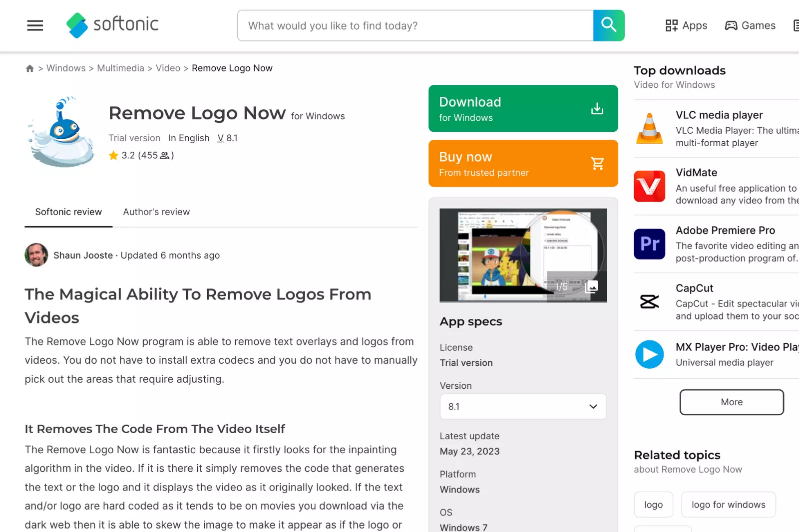Click the star rating icon
This screenshot has width=799, height=532.
click(113, 155)
